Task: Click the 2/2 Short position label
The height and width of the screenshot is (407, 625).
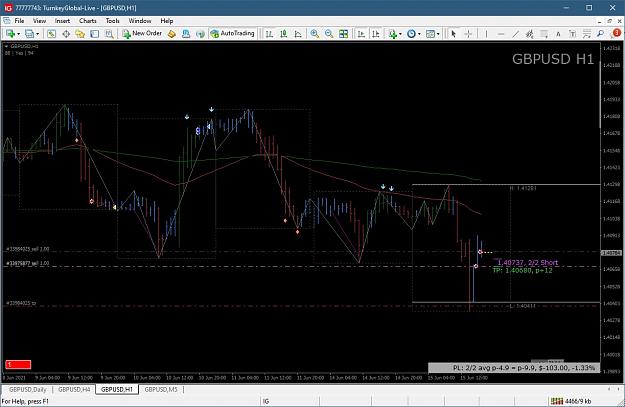Action: 528,262
